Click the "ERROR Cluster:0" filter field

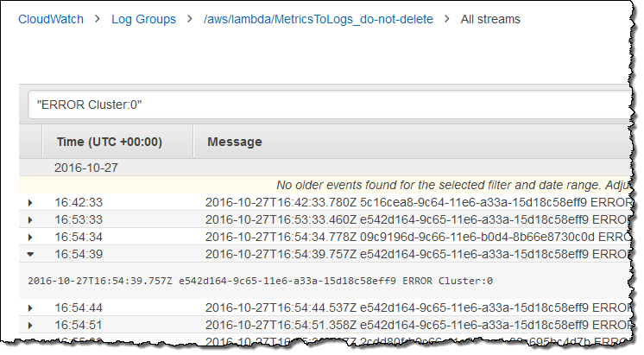(x=328, y=105)
